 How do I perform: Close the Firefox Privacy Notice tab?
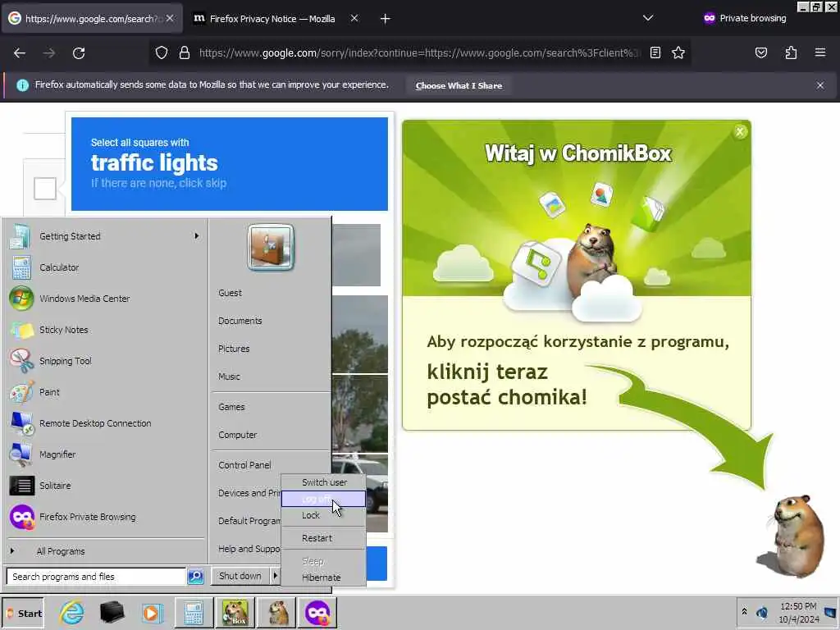354,18
